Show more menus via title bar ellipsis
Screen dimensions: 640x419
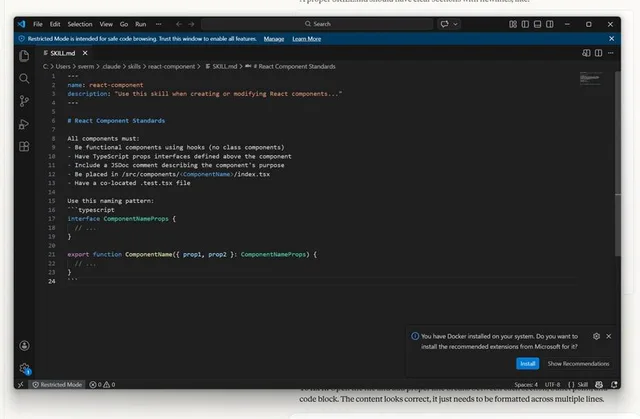pos(159,24)
